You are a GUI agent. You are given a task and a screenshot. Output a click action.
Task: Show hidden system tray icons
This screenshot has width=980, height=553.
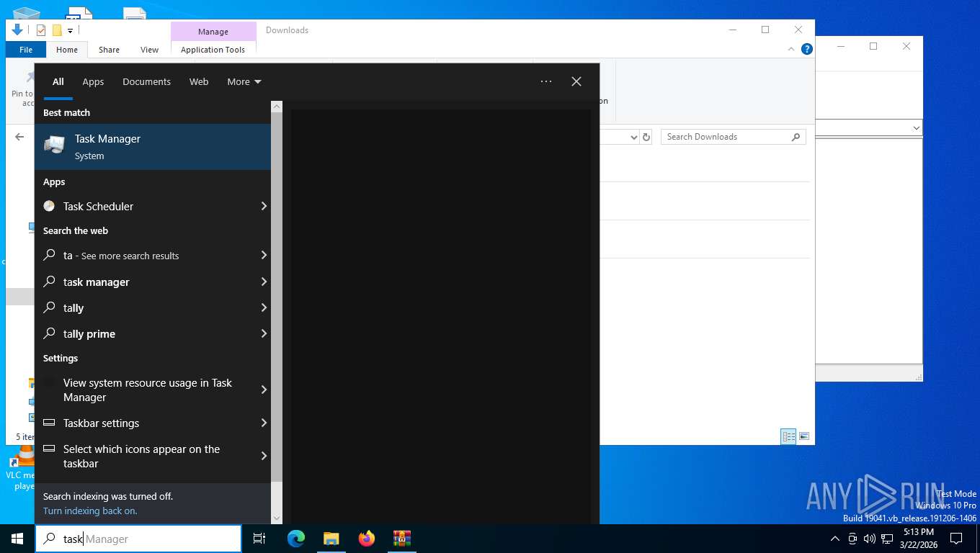pos(835,539)
